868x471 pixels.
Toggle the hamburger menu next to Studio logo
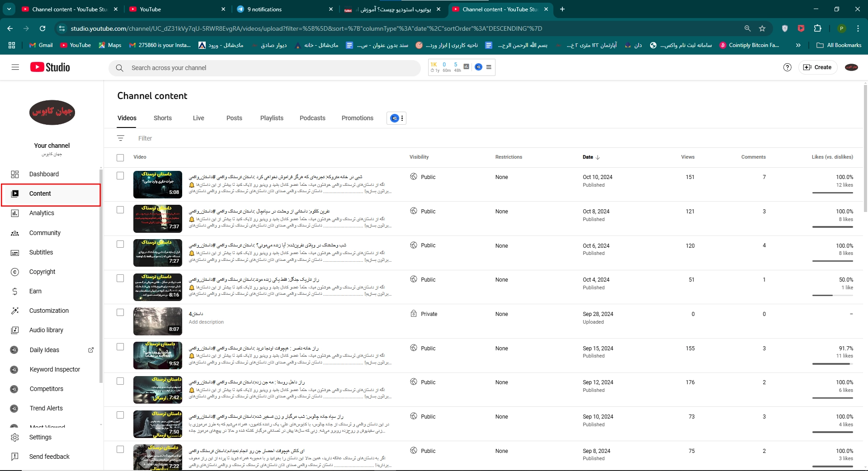pyautogui.click(x=15, y=67)
